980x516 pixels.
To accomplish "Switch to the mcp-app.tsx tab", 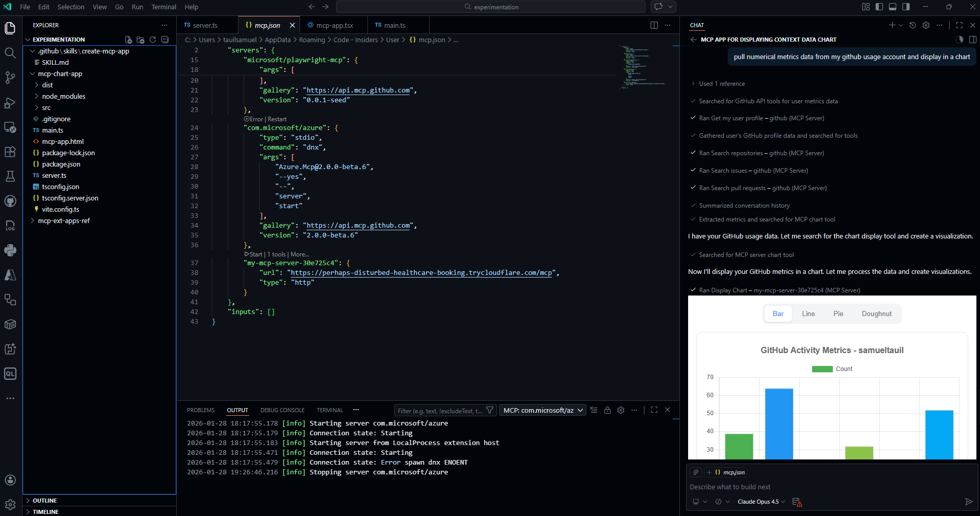I will (x=333, y=25).
